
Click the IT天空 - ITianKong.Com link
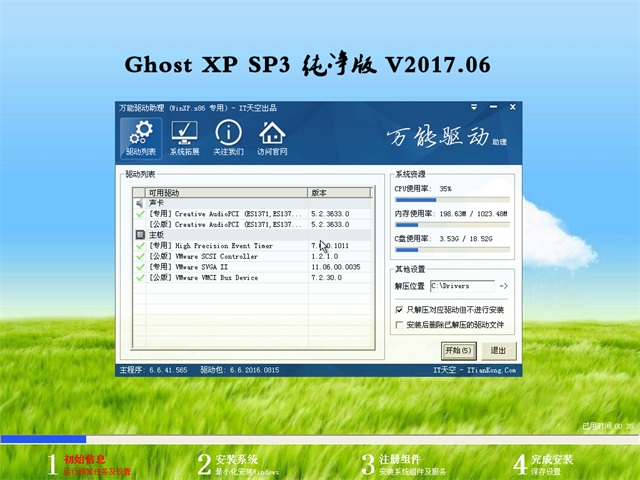pyautogui.click(x=474, y=370)
